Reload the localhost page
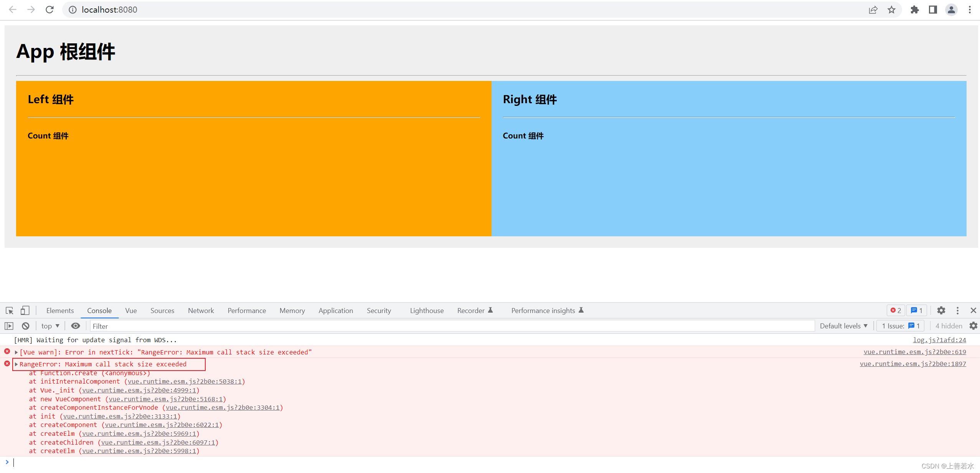980x473 pixels. 49,10
